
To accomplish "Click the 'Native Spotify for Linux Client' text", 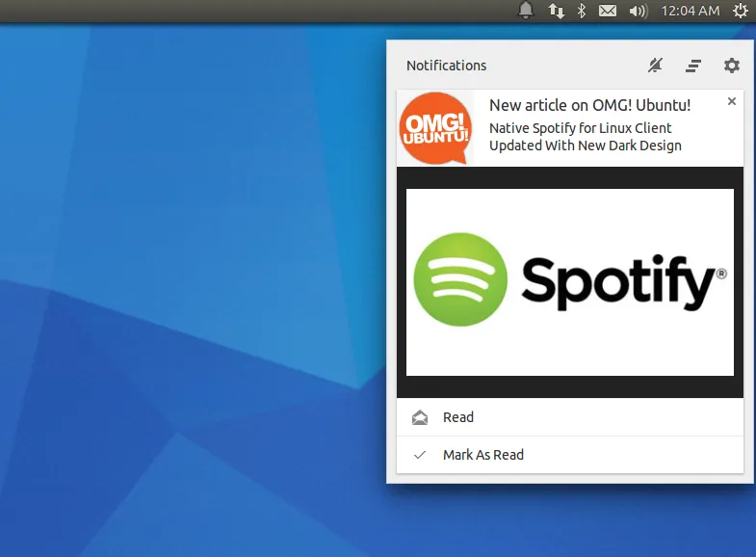I will pos(580,127).
